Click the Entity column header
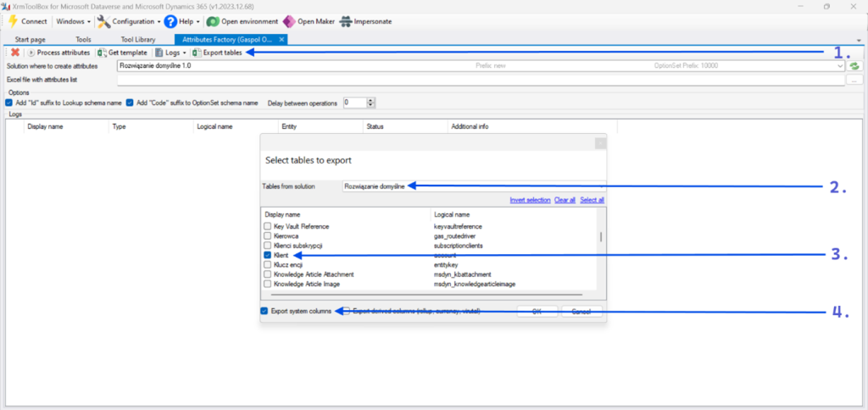868x410 pixels. click(290, 127)
